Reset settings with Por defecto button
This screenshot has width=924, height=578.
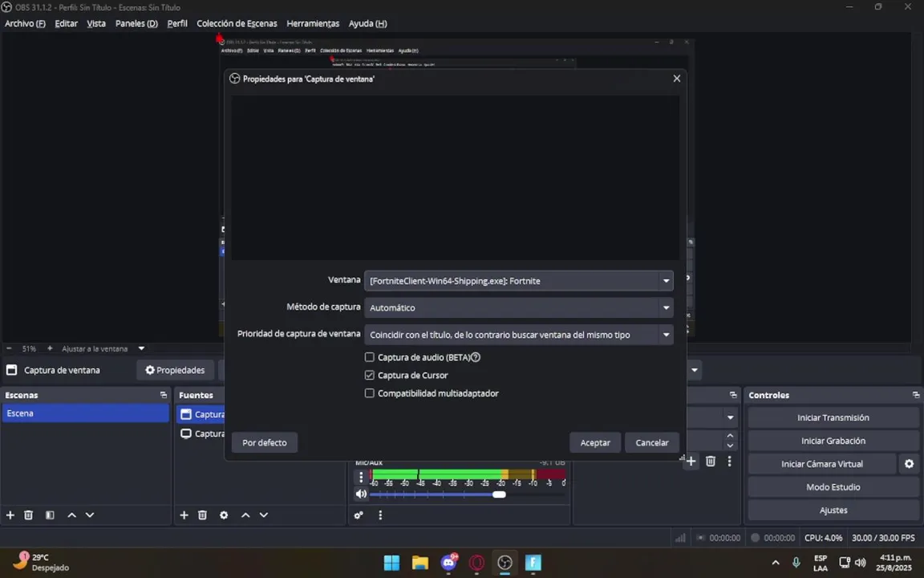coord(265,442)
